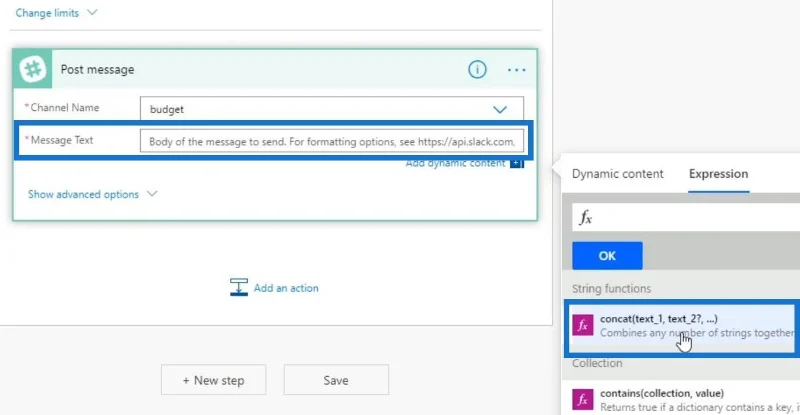Click into the Message Text input field
Image resolution: width=800 pixels, height=415 pixels.
(x=332, y=141)
